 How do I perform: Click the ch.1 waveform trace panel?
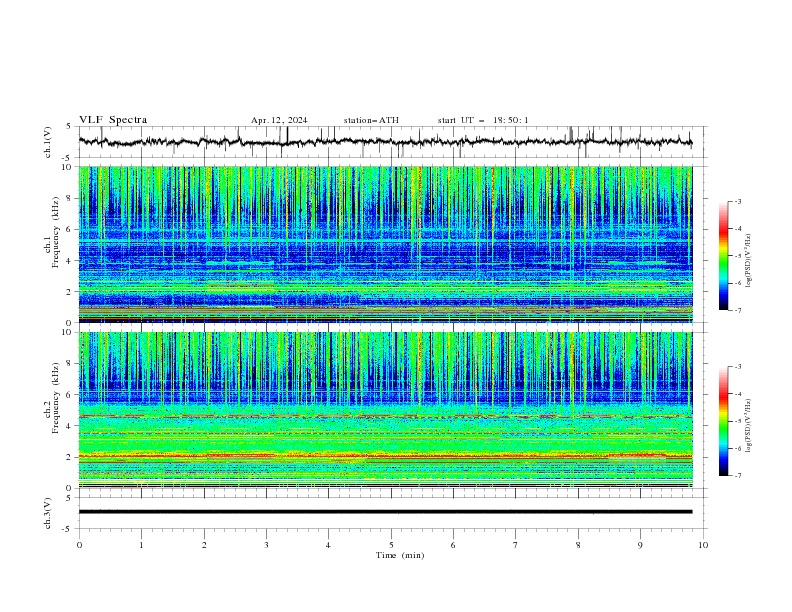tap(391, 142)
